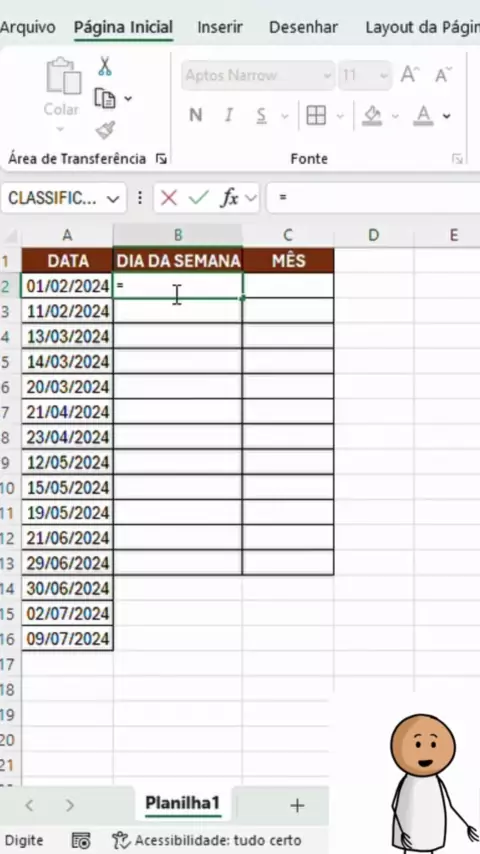The height and width of the screenshot is (854, 480).
Task: Expand the Copy options arrow
Action: point(128,99)
